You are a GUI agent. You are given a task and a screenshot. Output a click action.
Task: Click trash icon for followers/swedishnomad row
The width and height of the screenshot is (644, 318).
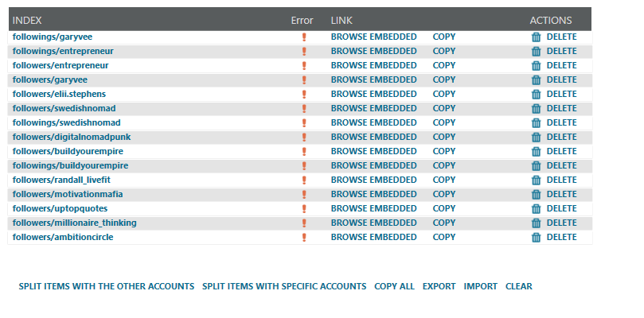tap(536, 109)
